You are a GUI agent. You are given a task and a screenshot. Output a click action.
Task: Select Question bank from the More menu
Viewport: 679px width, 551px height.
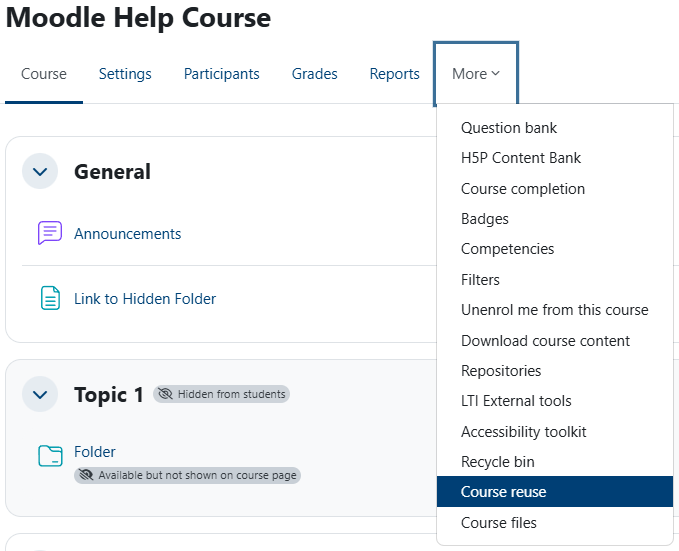coord(555,128)
